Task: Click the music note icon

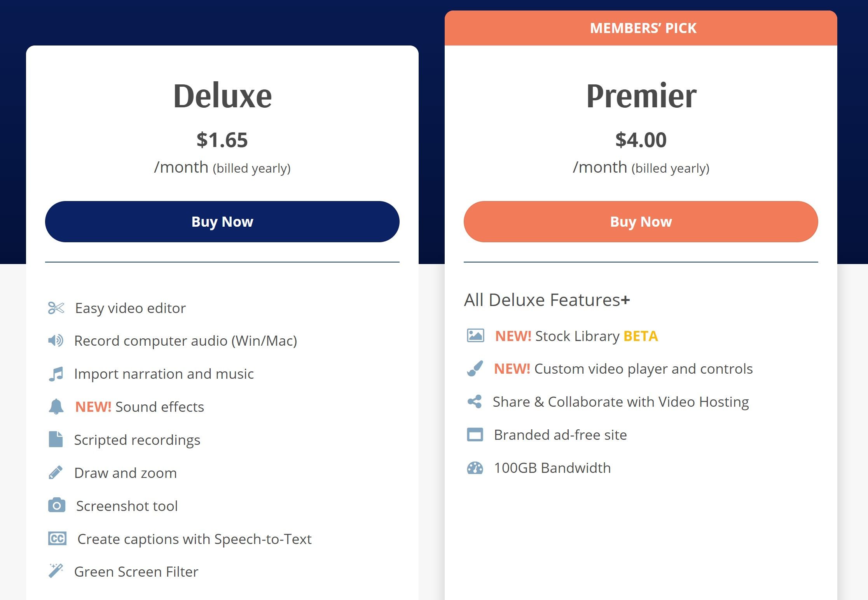Action: point(56,374)
